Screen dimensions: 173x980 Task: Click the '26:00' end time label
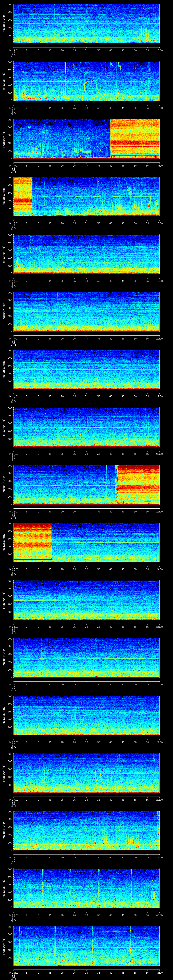click(x=159, y=684)
